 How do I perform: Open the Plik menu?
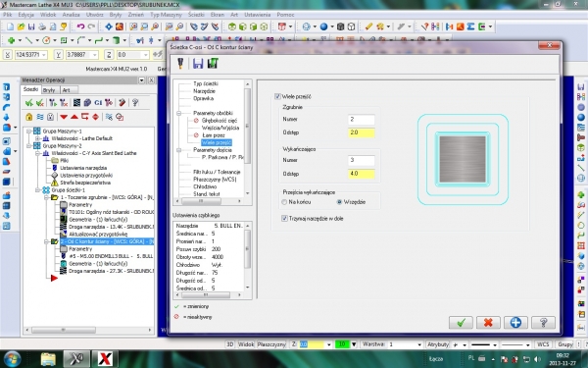tap(8, 15)
